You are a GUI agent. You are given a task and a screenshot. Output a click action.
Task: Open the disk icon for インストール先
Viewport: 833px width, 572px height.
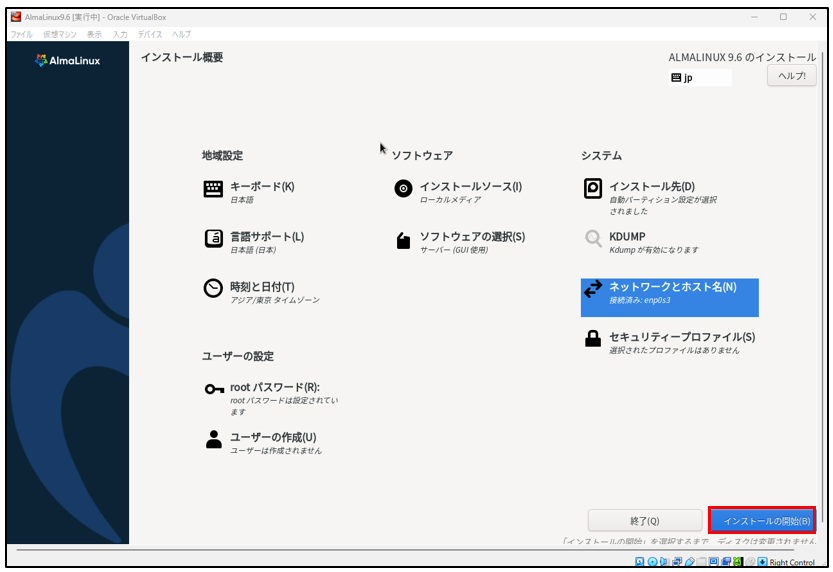[593, 189]
